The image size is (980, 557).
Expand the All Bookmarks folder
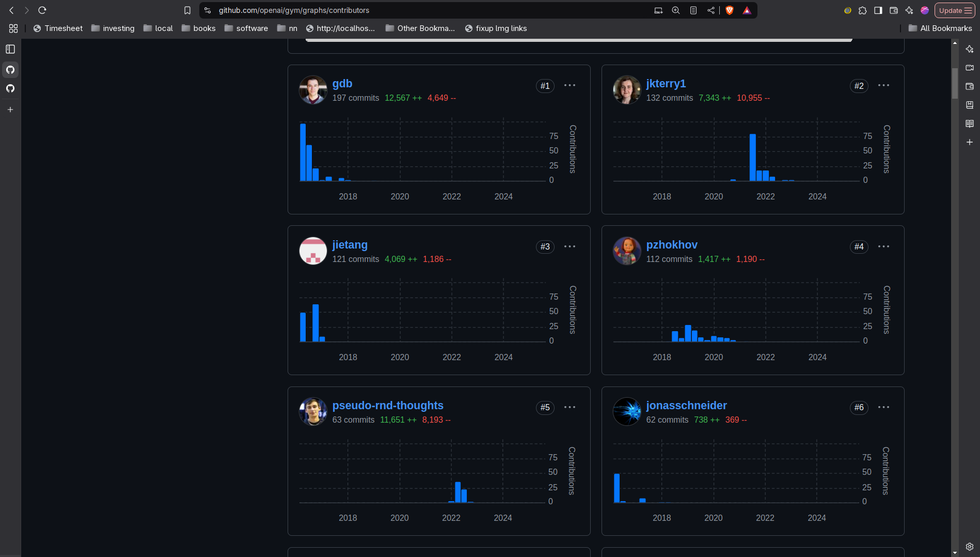click(x=940, y=28)
